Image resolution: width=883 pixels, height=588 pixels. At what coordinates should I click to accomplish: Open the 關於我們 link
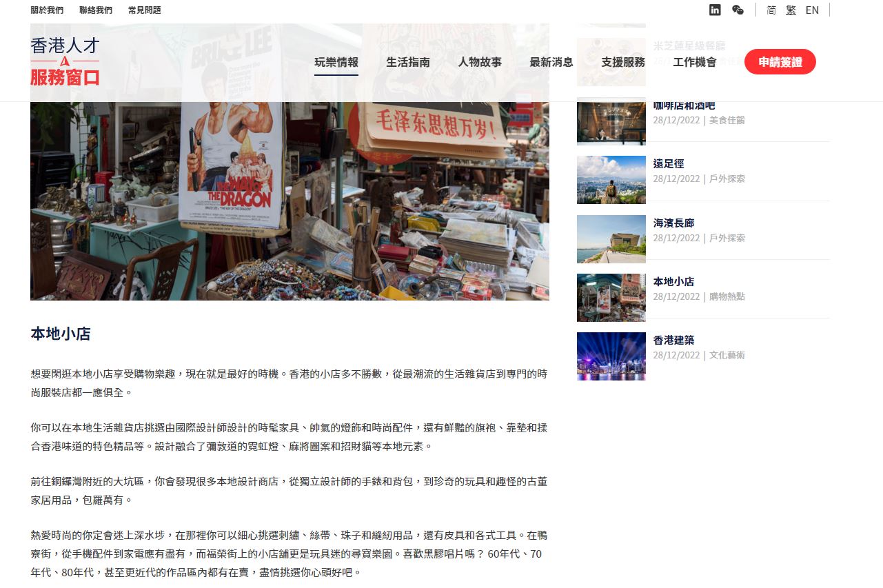(x=47, y=10)
